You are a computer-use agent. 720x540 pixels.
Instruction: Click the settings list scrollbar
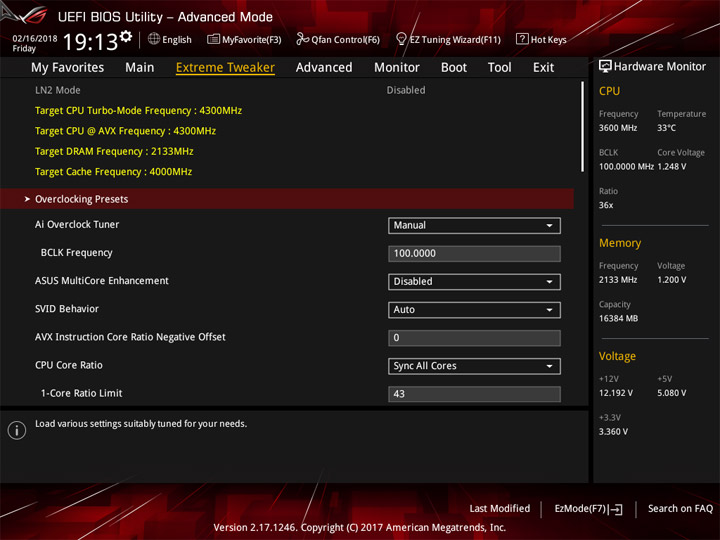582,127
